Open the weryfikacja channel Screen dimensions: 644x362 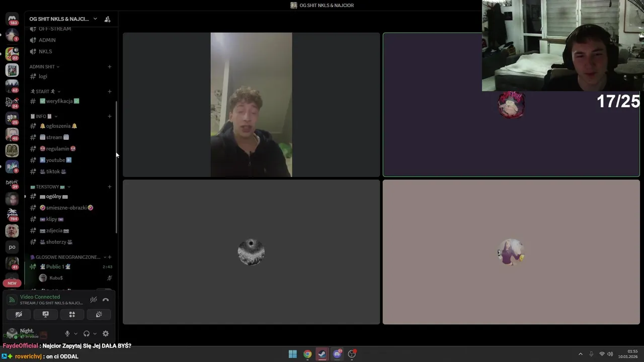70,101
